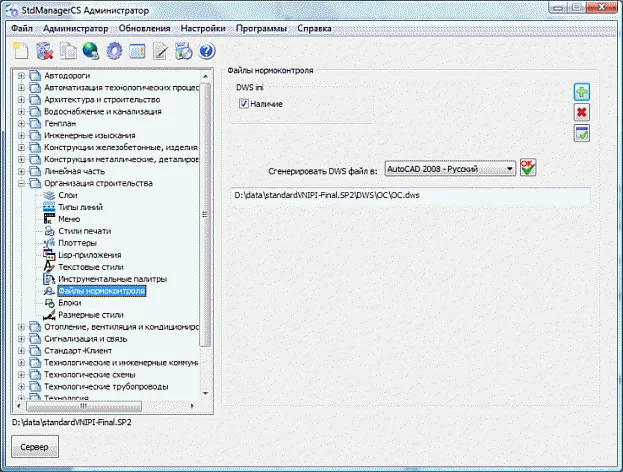623x472 pixels.
Task: Open settings via the gear toolbar icon
Action: tap(114, 51)
